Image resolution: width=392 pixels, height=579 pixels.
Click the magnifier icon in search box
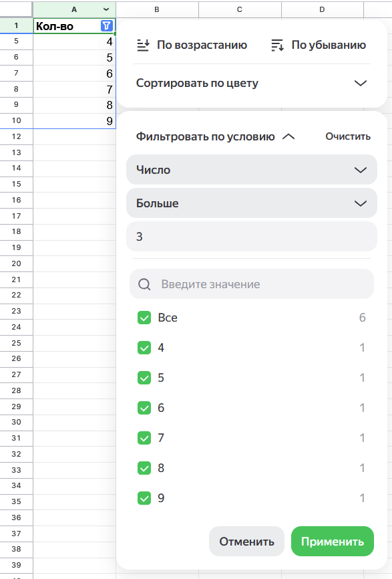coord(144,284)
